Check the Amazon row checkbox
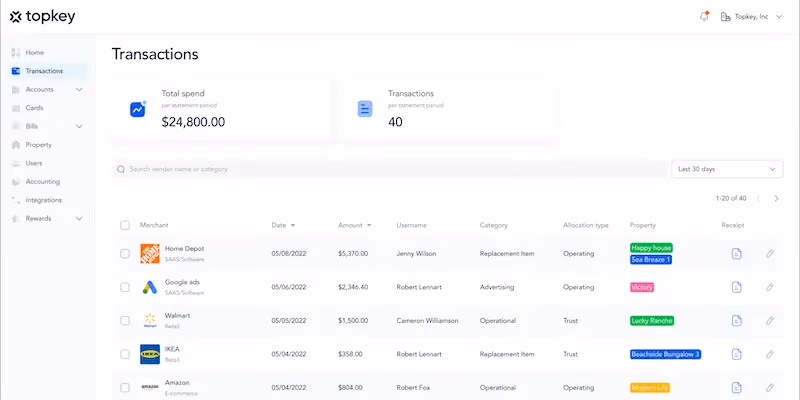 coord(125,388)
